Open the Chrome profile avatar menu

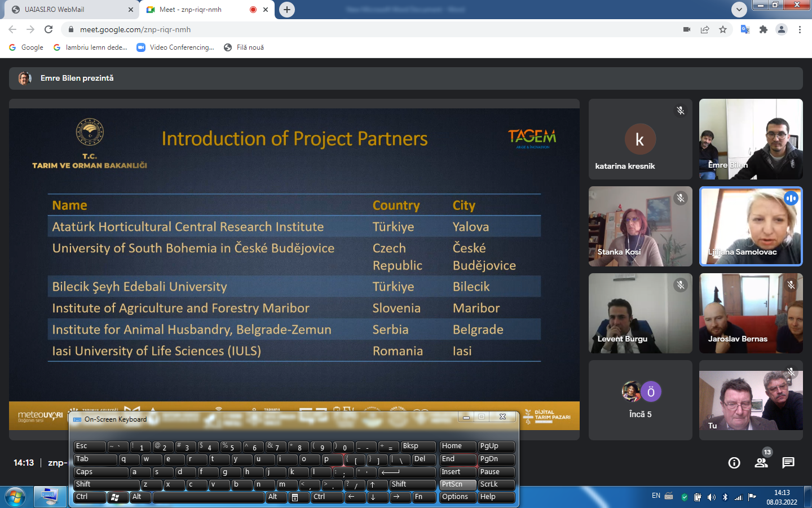tap(782, 29)
